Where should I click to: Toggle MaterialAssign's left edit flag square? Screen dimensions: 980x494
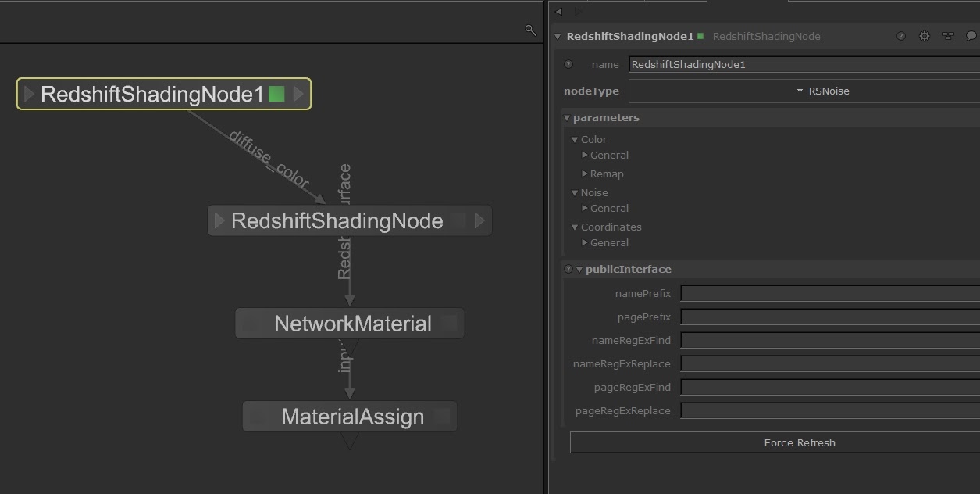coord(258,417)
